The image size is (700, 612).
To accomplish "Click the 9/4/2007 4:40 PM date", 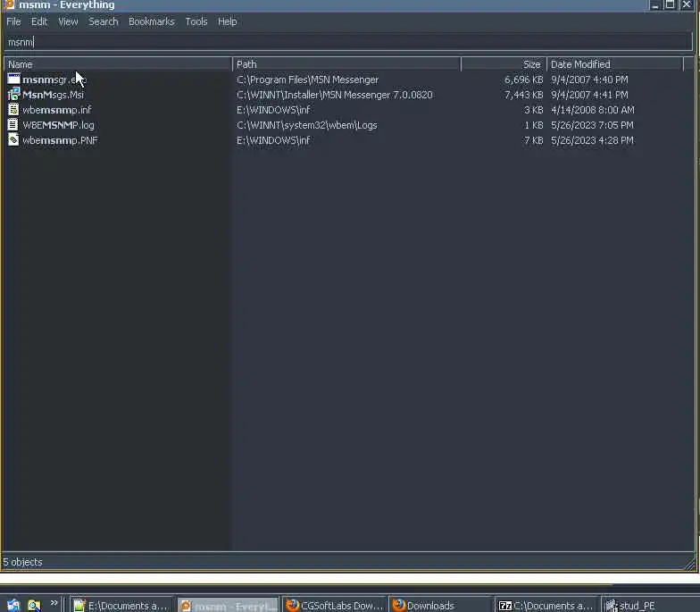I will click(x=589, y=80).
